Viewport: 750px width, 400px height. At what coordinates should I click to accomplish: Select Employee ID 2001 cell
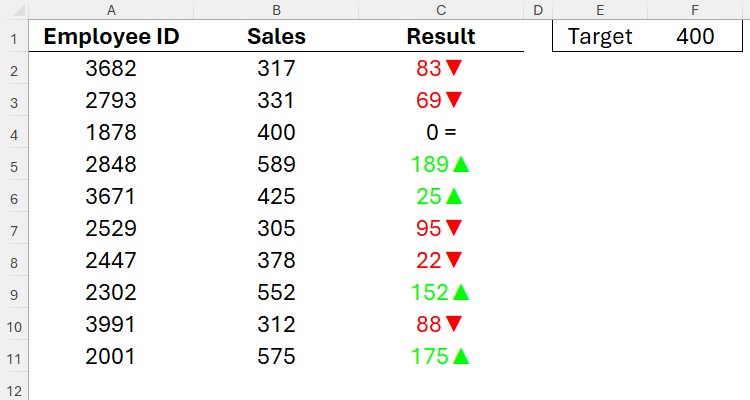pos(111,357)
